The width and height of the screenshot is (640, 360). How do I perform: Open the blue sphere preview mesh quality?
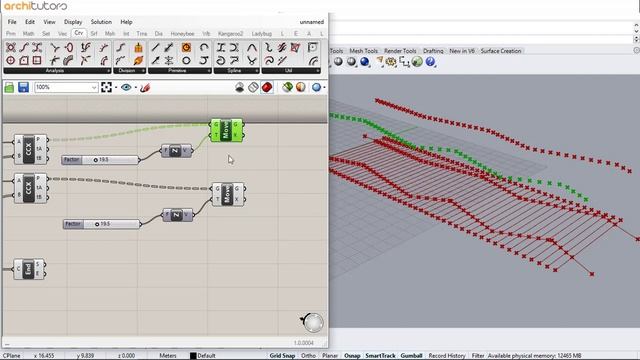click(316, 87)
